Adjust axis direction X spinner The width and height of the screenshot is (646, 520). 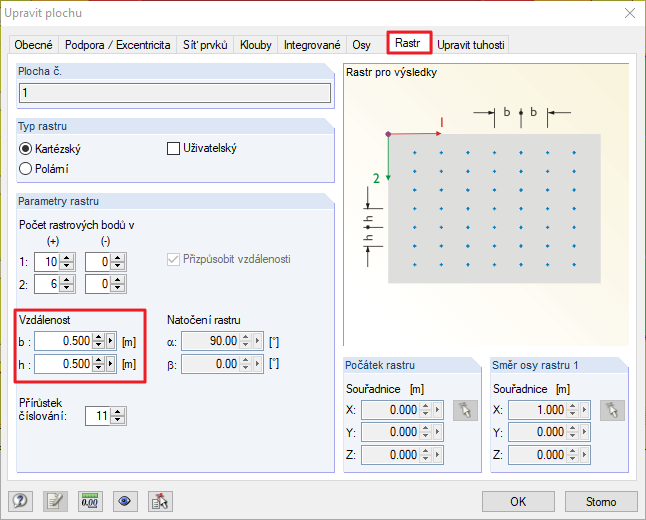click(x=573, y=410)
